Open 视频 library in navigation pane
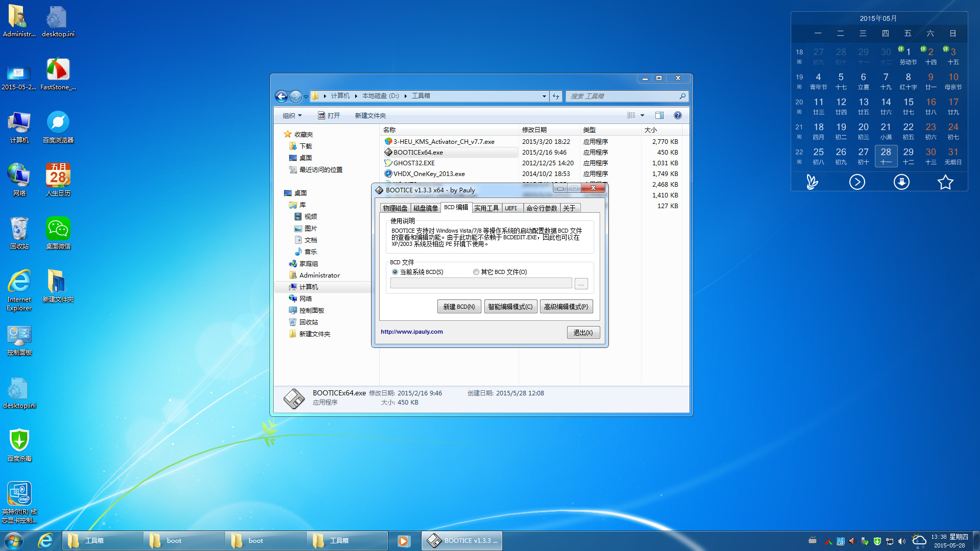This screenshot has width=980, height=551. [310, 216]
